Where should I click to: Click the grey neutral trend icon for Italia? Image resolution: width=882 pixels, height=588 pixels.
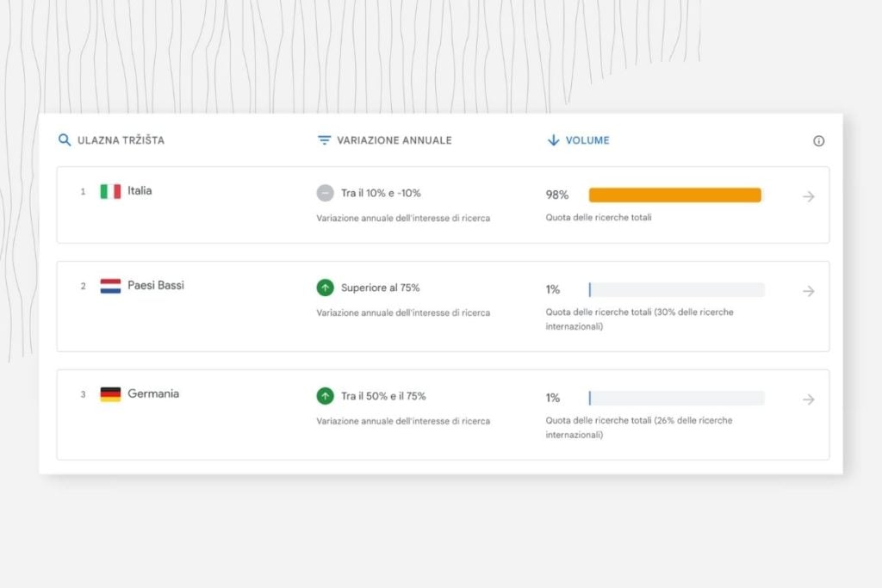pos(325,194)
